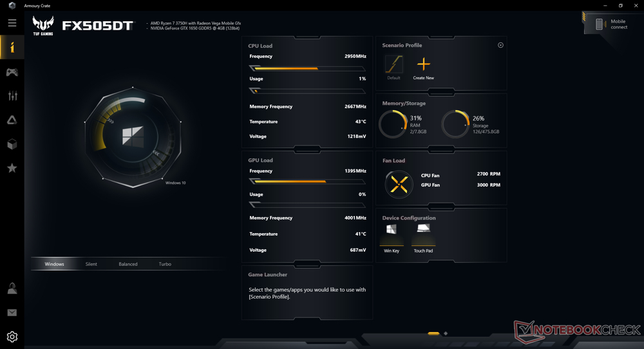
Task: Click the Game Launcher heading
Action: coord(267,275)
